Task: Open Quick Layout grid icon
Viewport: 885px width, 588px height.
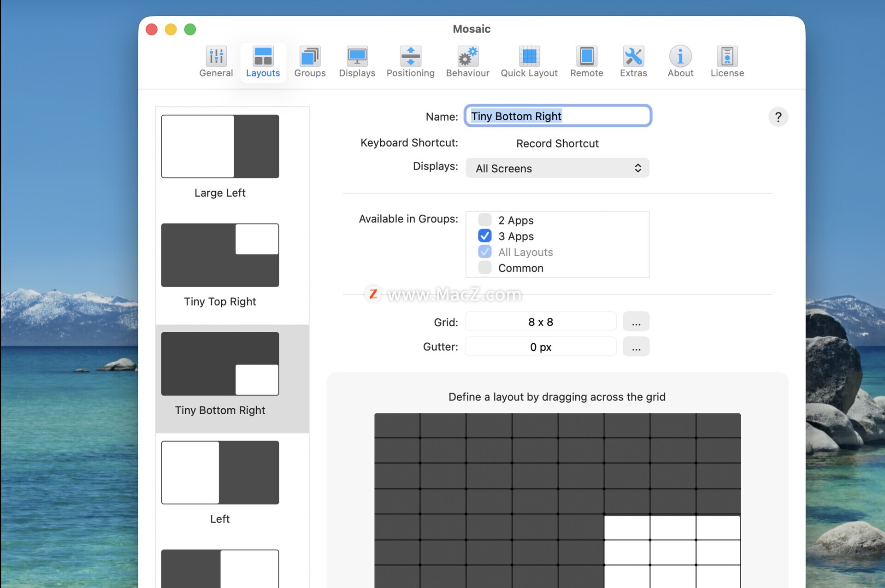Action: [529, 57]
